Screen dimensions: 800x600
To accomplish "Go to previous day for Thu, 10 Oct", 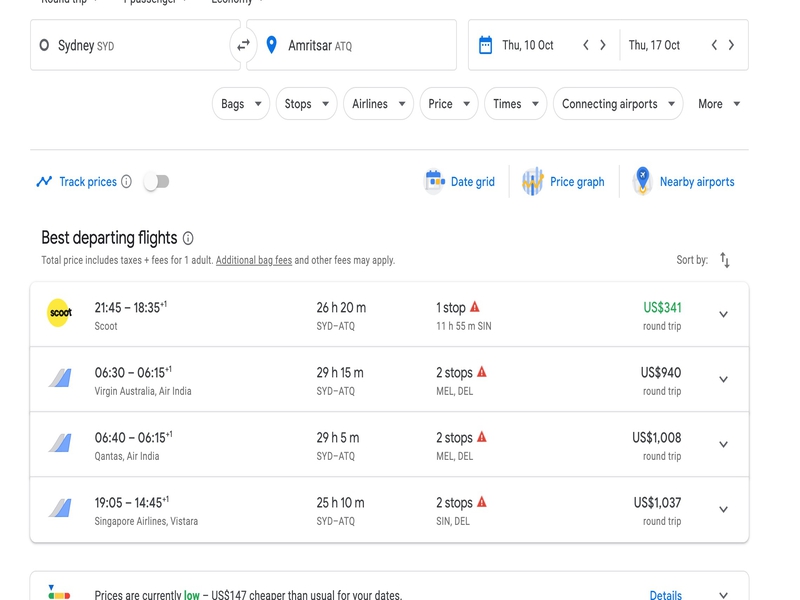I will pos(586,45).
